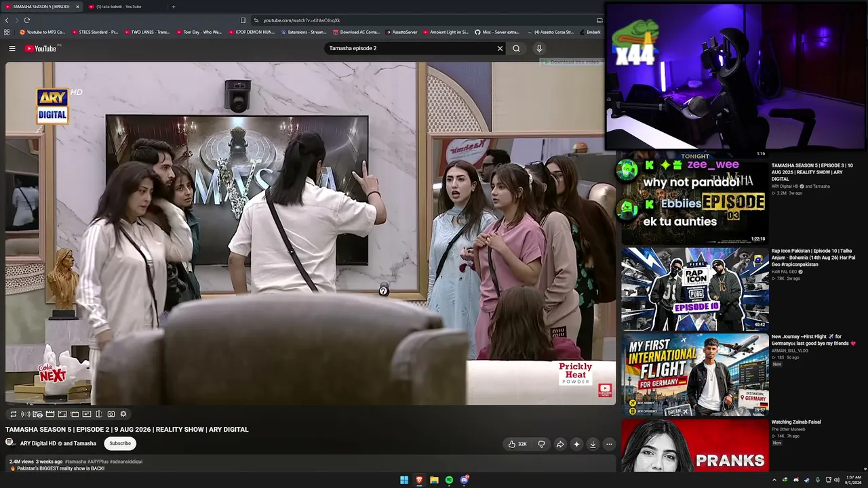This screenshot has width=868, height=488.
Task: Open the Rap Icon Pakistan Episode 10 title
Action: point(813,258)
